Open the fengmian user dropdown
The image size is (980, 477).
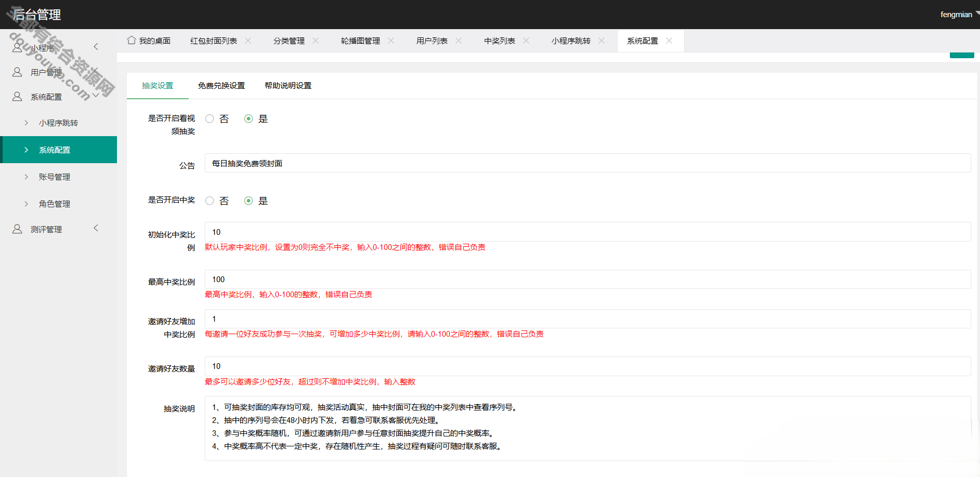click(x=959, y=15)
